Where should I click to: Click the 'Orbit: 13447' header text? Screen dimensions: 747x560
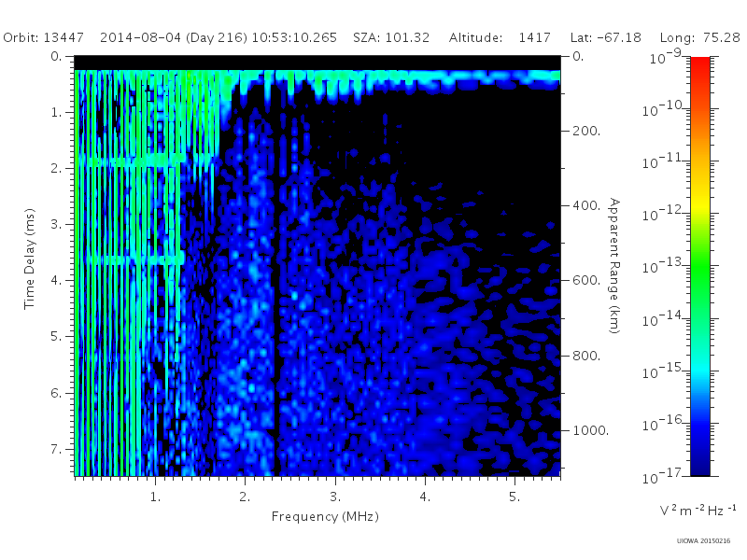43,37
